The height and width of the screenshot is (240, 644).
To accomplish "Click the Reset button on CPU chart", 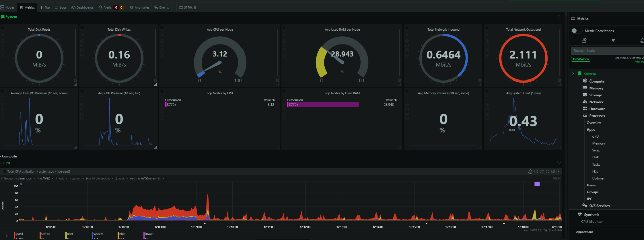I will [x=556, y=178].
